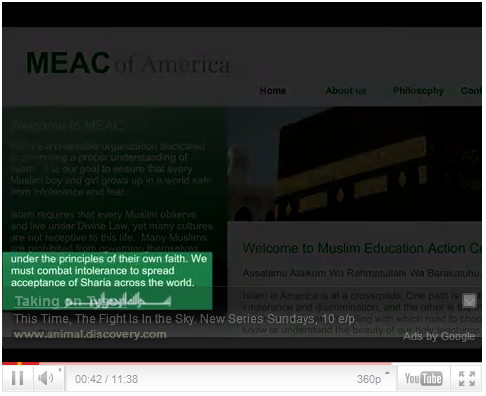
Task: Click the 00:42 / 11:38 time display
Action: (106, 379)
